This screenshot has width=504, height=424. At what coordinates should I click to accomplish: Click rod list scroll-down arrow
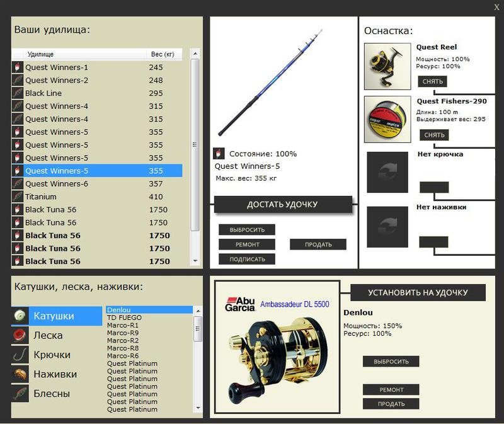195,261
